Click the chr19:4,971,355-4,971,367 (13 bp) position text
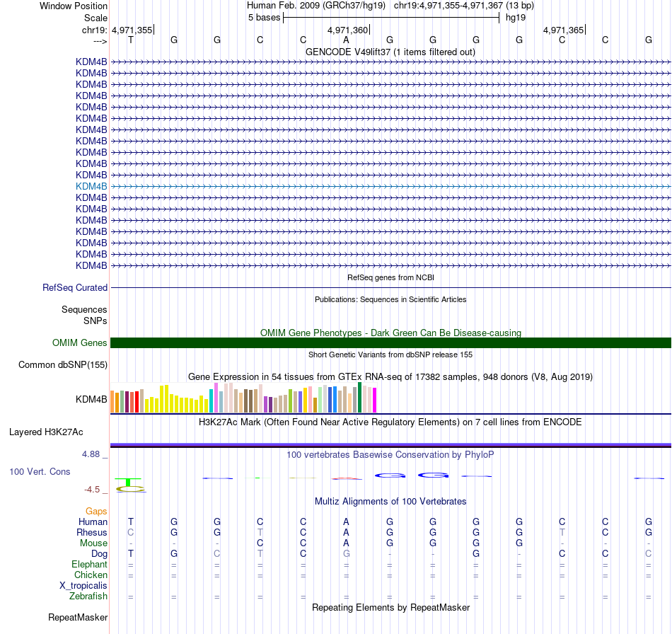 [464, 6]
